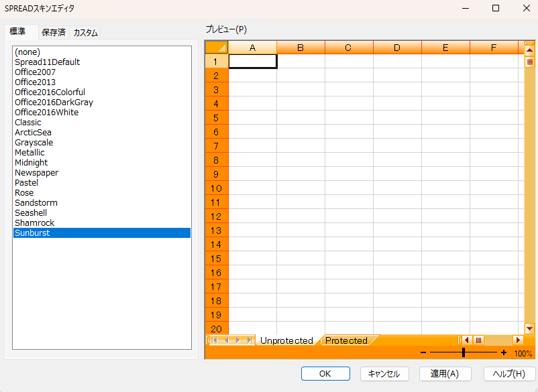Click the last sheet navigation arrow
The image size is (538, 392).
click(x=250, y=340)
